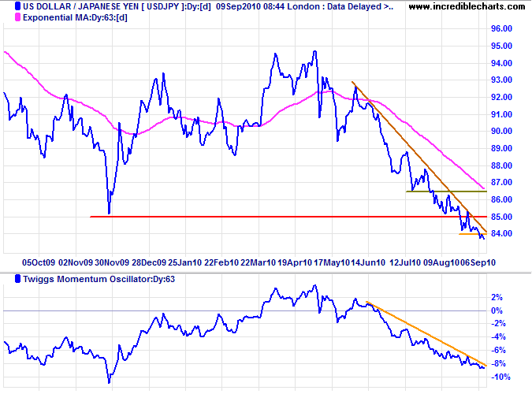Click the 85.00 price axis label

tap(501, 217)
